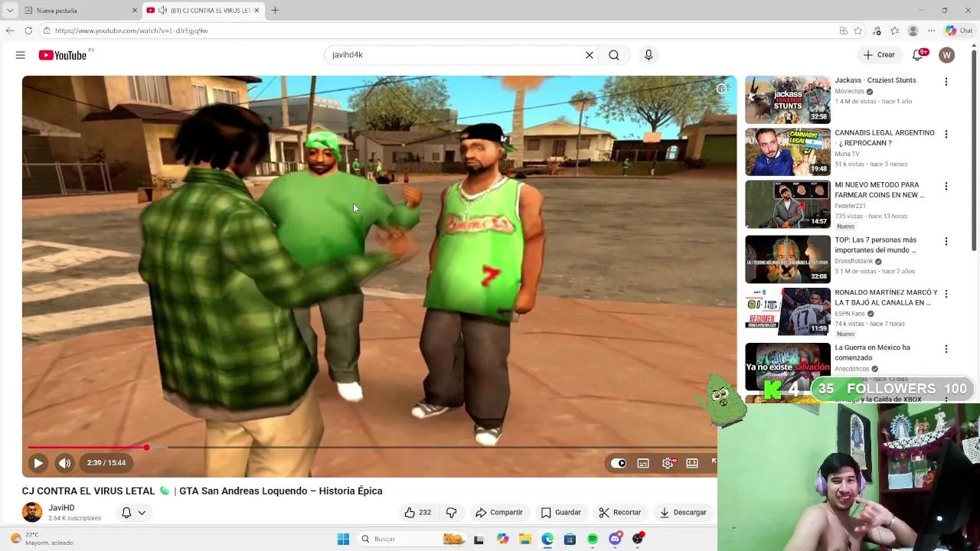
Task: Open the YouTube guide hamburger menu
Action: (x=21, y=55)
